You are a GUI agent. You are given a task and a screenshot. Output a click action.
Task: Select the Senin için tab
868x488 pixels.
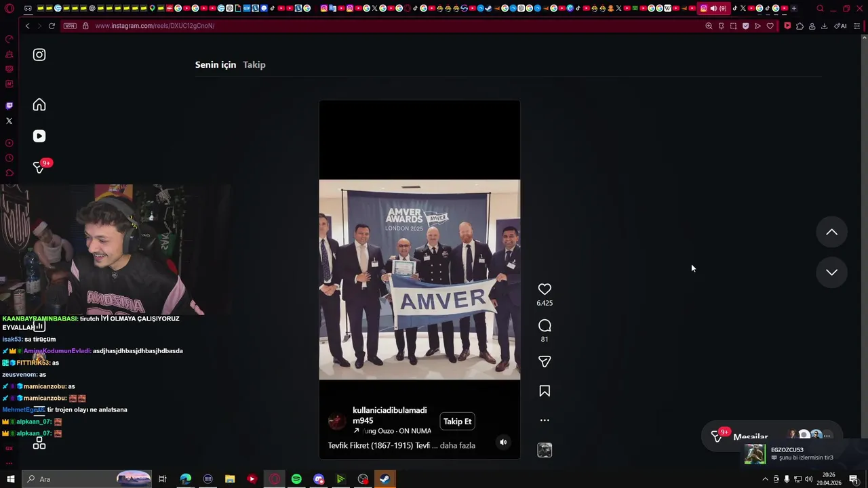tap(216, 64)
